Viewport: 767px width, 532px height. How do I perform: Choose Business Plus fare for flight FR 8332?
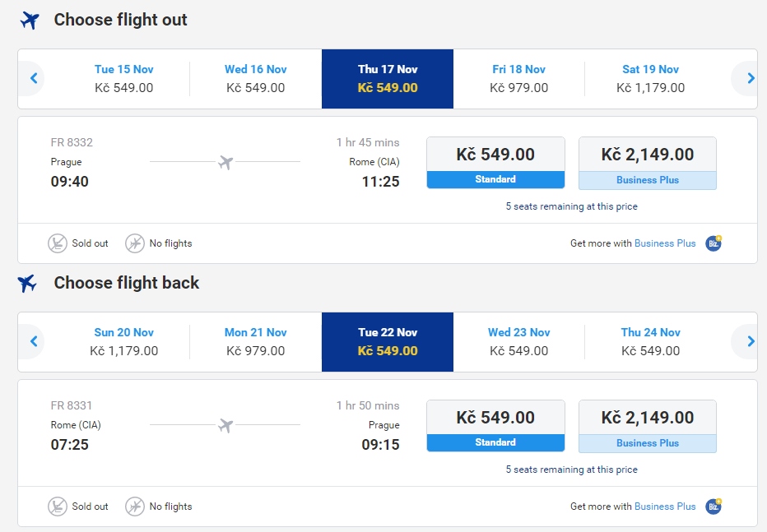point(647,163)
